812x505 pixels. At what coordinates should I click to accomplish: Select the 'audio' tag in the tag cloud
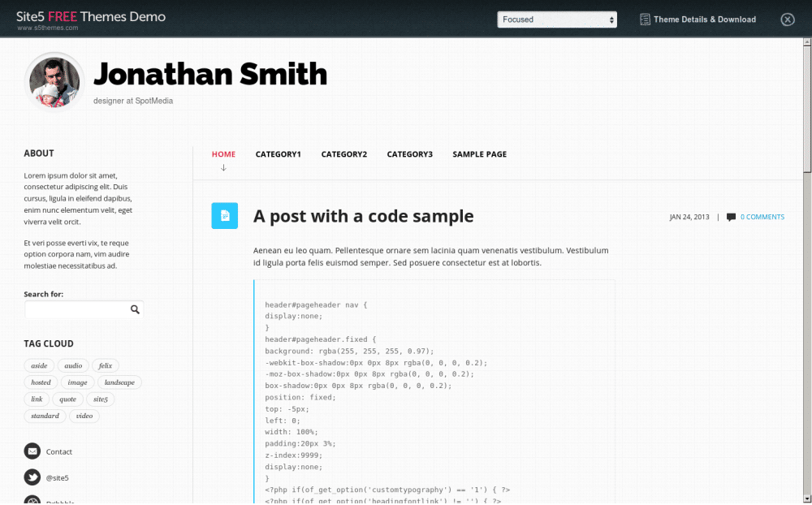click(73, 365)
